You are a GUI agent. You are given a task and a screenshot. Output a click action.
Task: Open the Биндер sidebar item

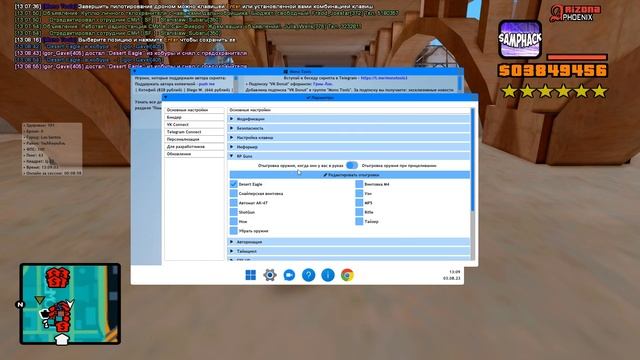click(194, 117)
